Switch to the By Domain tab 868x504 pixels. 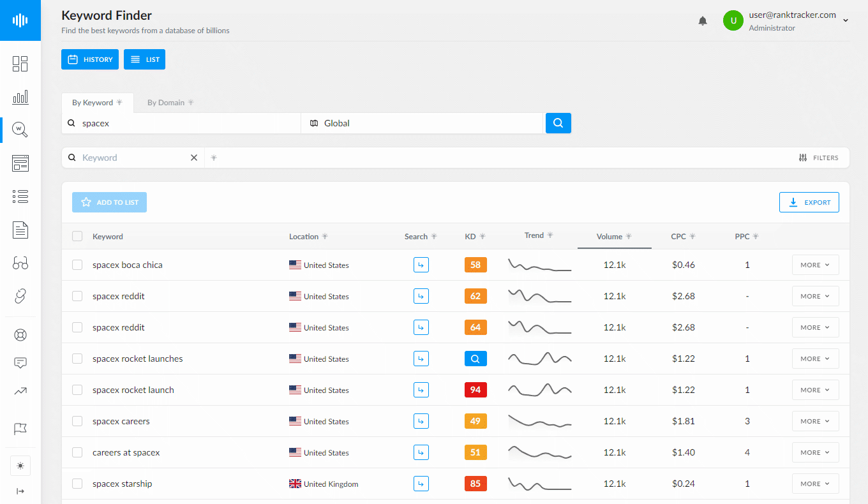click(x=165, y=102)
